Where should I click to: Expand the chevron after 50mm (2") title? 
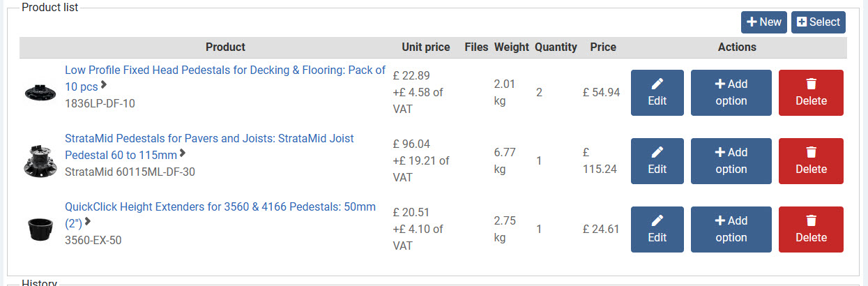coord(88,222)
